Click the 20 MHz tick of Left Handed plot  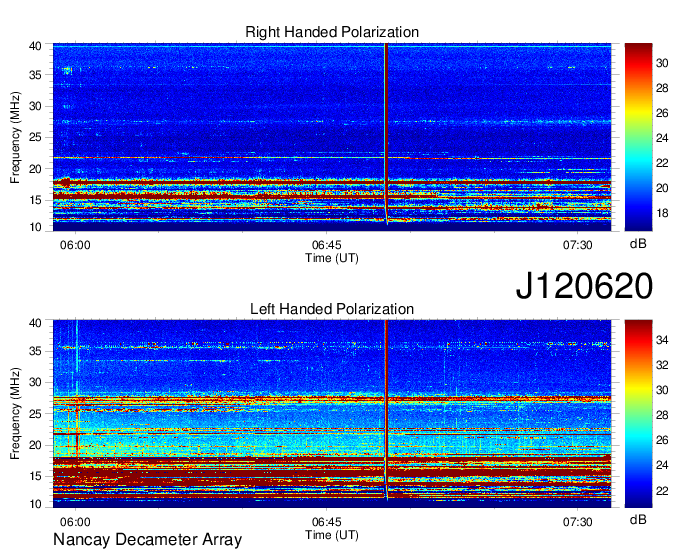click(35, 445)
